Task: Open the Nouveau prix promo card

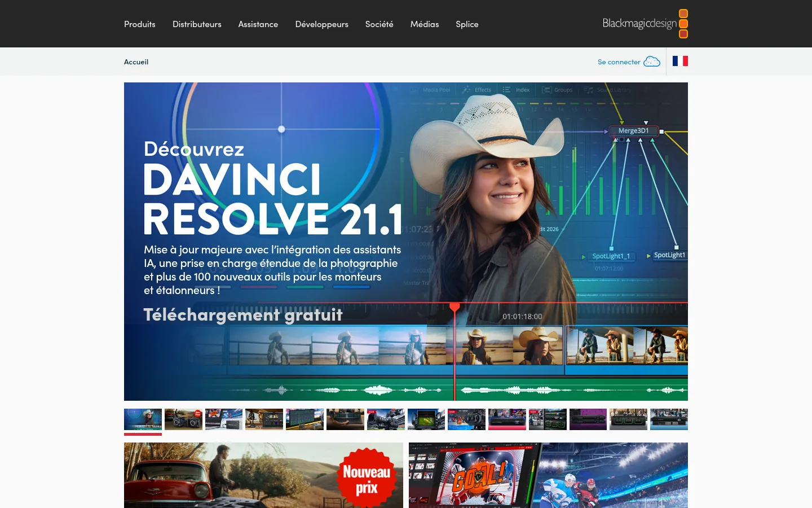Action: tap(263, 475)
